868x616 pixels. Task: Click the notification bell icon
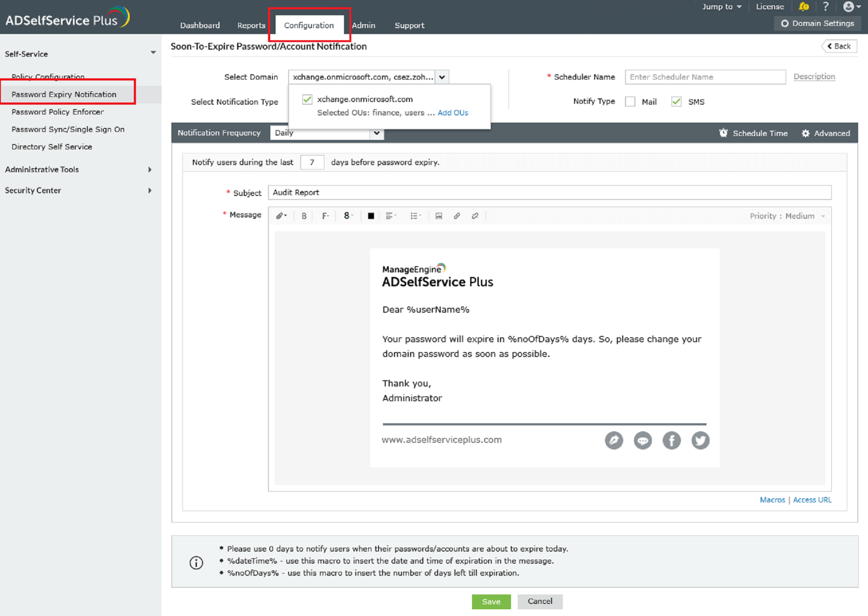[x=804, y=7]
